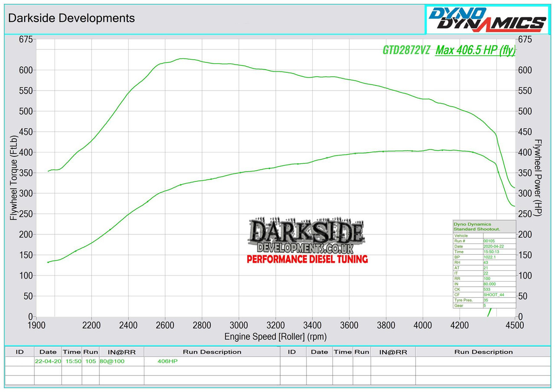Click the "Engine Speed [Roller] (rpm)" axis title
Viewport: 555px width, 392px height.
click(275, 337)
